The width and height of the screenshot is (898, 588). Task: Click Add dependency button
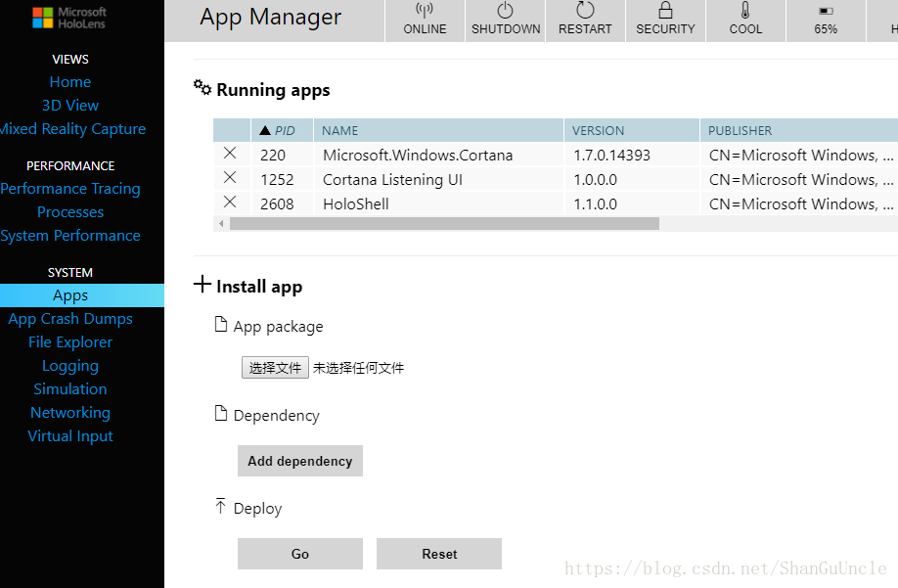coord(300,461)
